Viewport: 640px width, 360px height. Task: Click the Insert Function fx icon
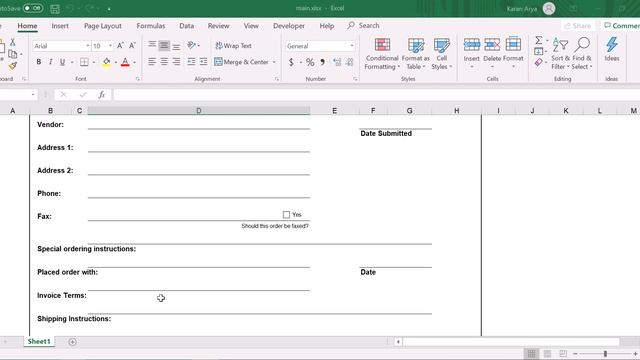[x=102, y=95]
